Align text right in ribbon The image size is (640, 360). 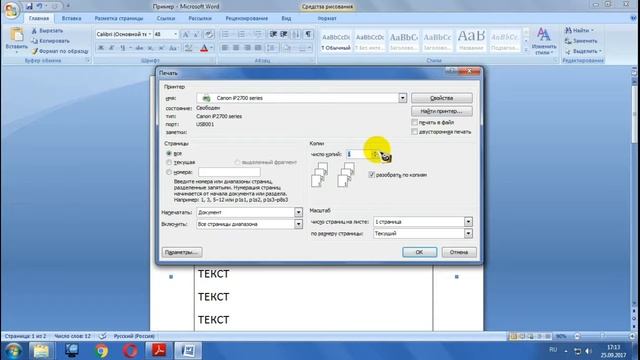tap(247, 48)
